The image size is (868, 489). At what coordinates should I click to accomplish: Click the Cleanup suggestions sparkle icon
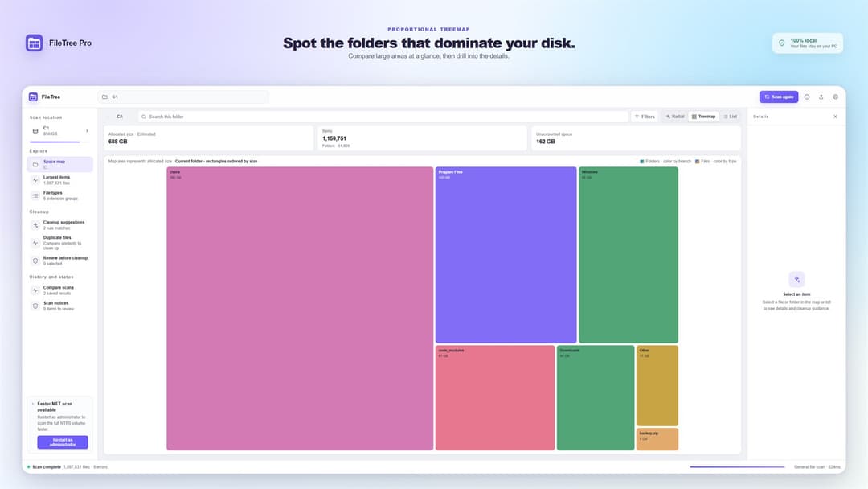pyautogui.click(x=35, y=225)
